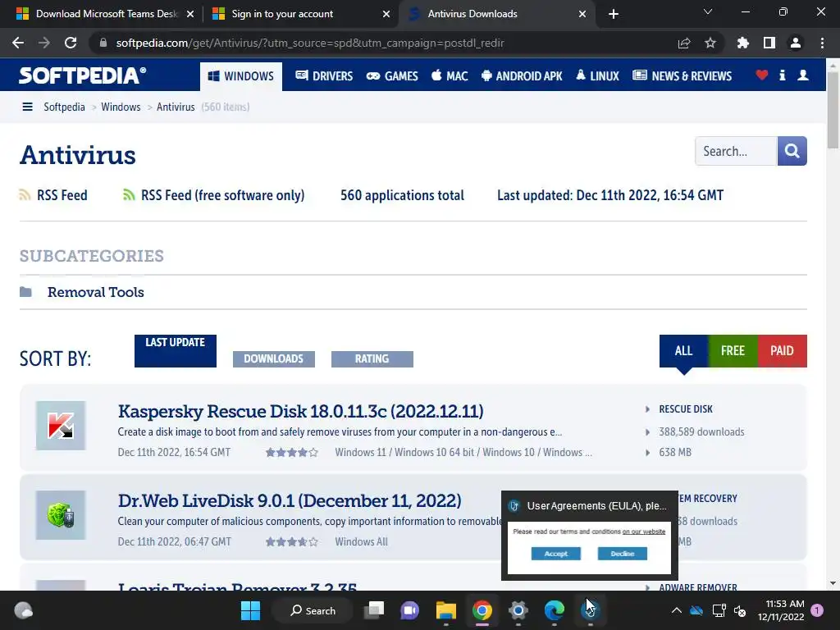The height and width of the screenshot is (630, 840).
Task: Switch to Download Microsoft Teams tab
Action: point(106,14)
